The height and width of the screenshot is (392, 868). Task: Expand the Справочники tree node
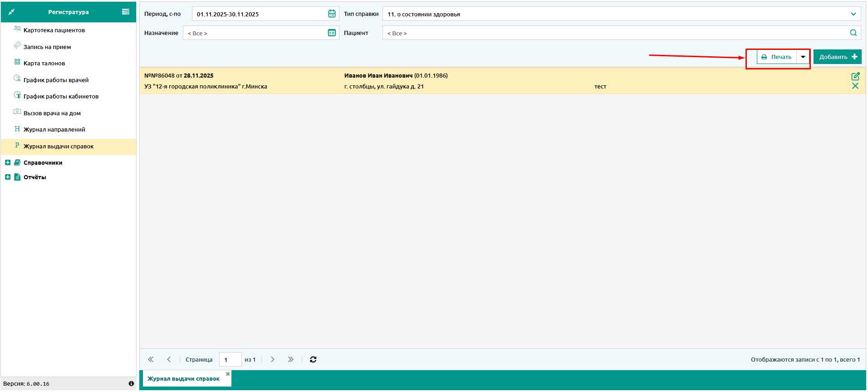coord(8,163)
